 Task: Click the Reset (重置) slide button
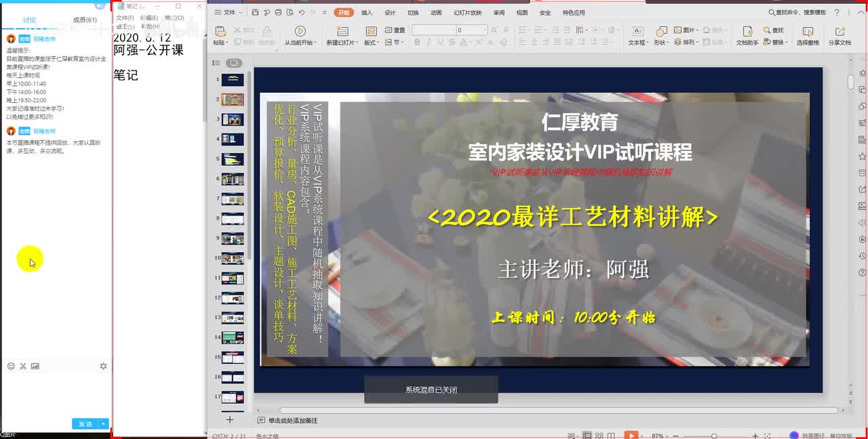(395, 30)
